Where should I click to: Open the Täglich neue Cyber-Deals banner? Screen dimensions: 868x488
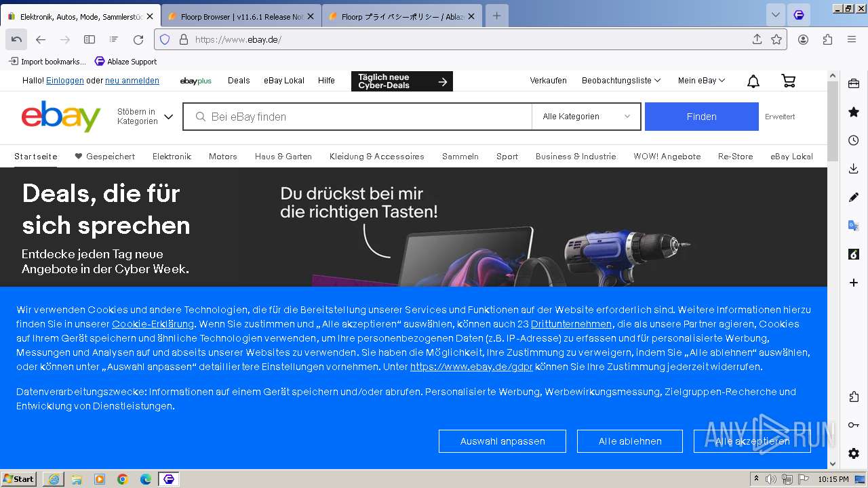point(402,81)
